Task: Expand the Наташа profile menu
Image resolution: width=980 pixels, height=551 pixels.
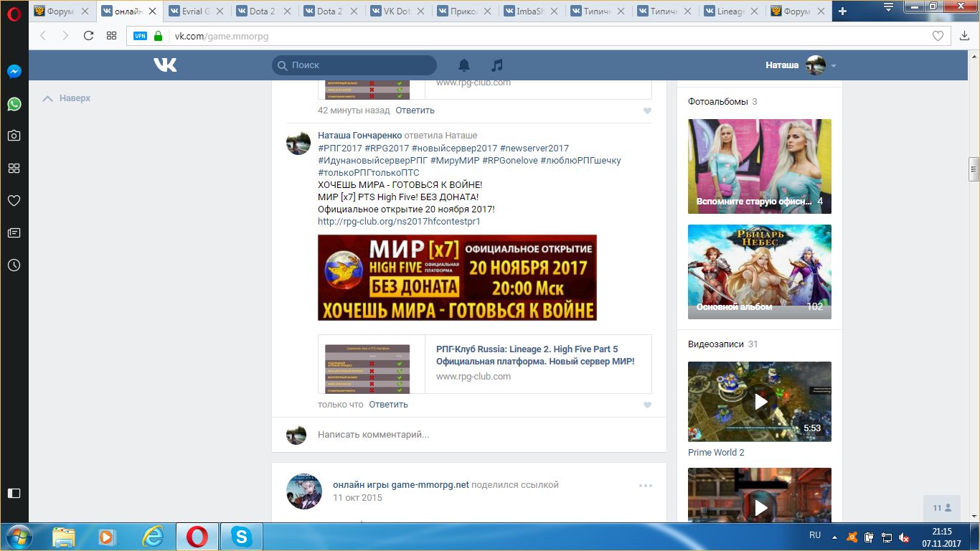Action: tap(801, 65)
